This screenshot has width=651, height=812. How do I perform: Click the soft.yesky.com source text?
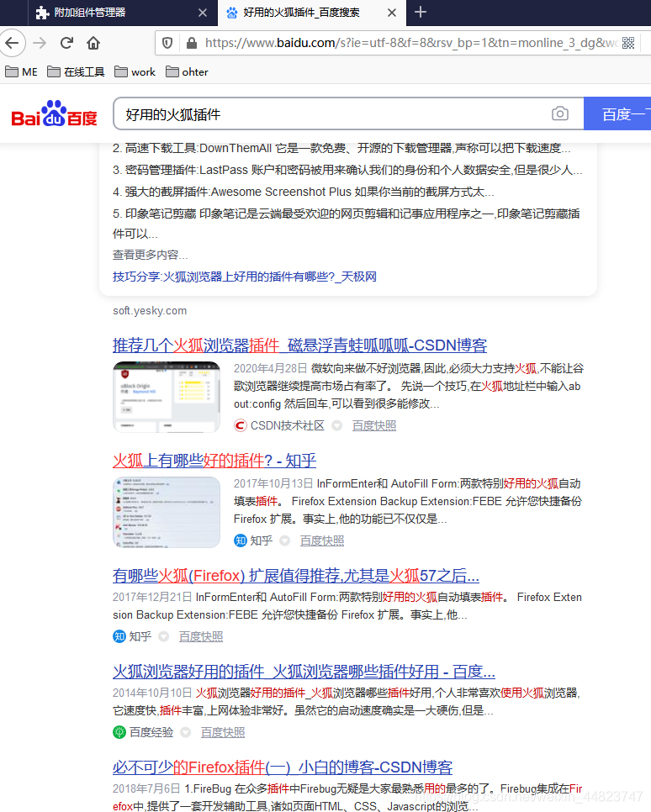click(x=150, y=311)
